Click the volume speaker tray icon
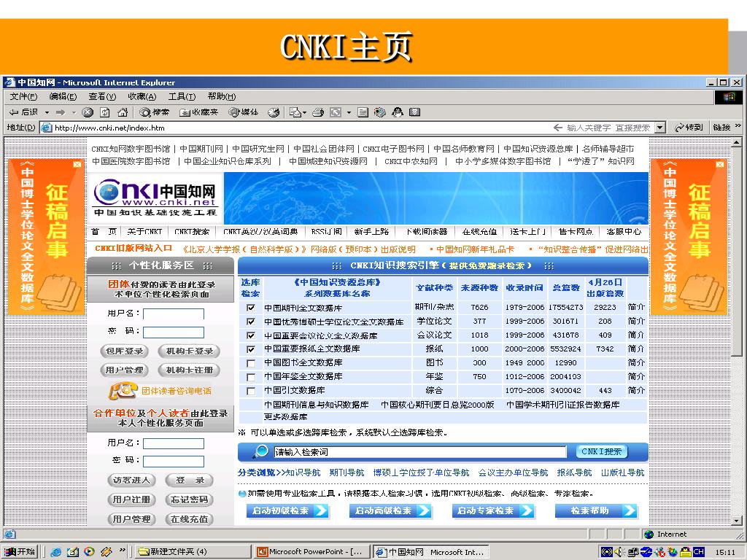Viewport: 747px width, 560px height. coord(619,552)
